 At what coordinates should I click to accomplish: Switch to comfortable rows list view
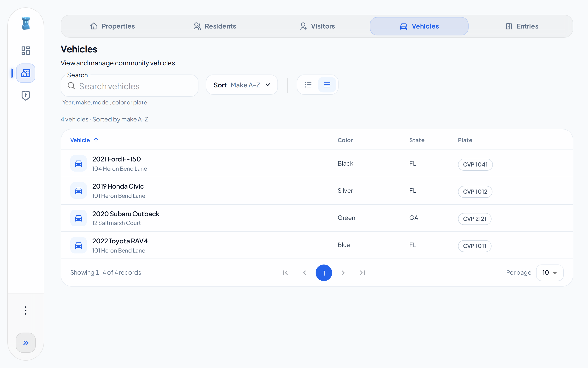(327, 85)
